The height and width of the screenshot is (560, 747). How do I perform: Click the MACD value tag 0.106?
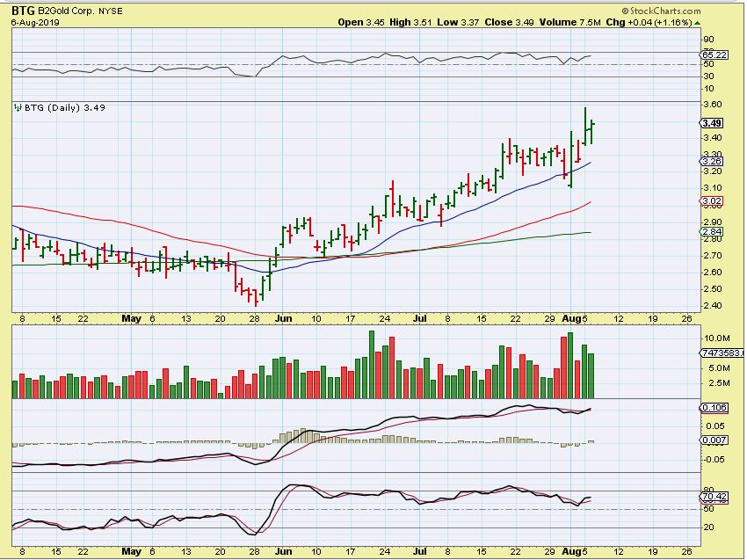tap(714, 408)
